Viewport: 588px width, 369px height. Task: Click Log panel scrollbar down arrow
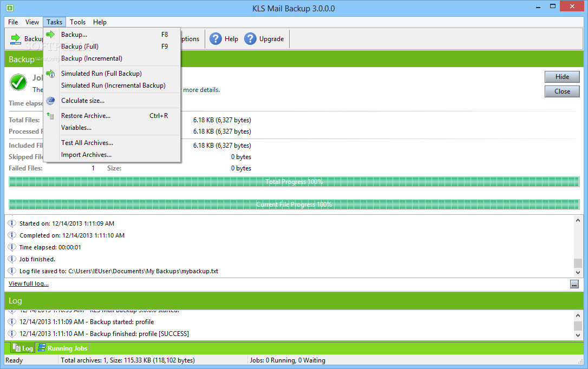[x=578, y=335]
